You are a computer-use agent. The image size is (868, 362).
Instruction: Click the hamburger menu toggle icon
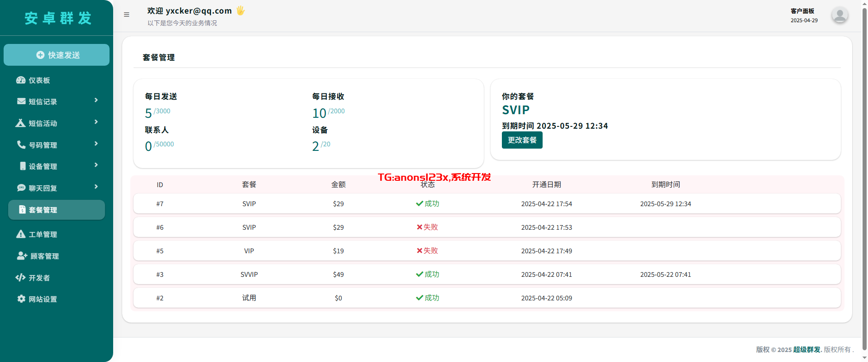click(126, 14)
